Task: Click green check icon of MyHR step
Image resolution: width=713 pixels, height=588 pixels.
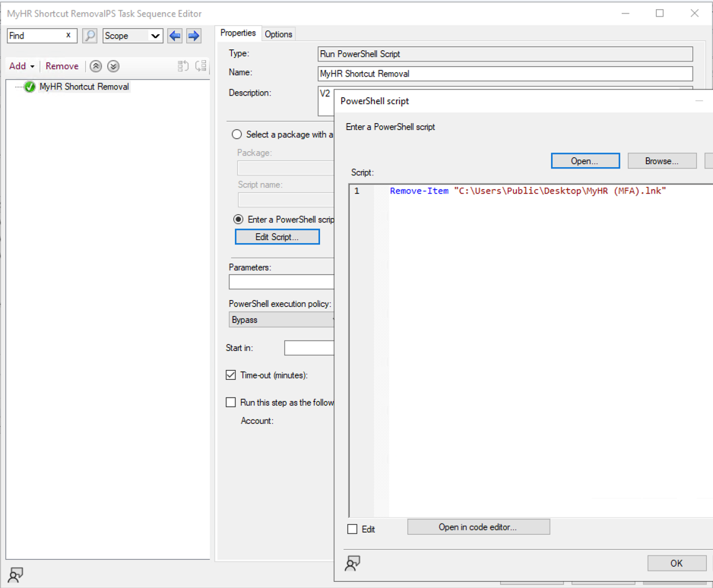Action: click(x=30, y=87)
